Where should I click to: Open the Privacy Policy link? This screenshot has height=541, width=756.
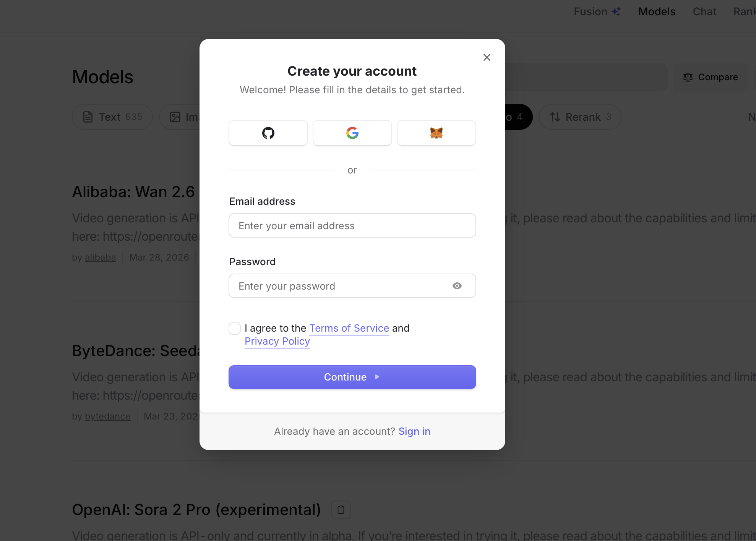[x=277, y=341]
